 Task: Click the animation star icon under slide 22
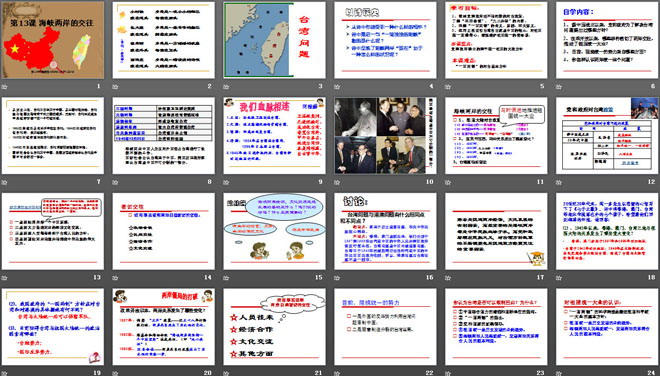(337, 373)
